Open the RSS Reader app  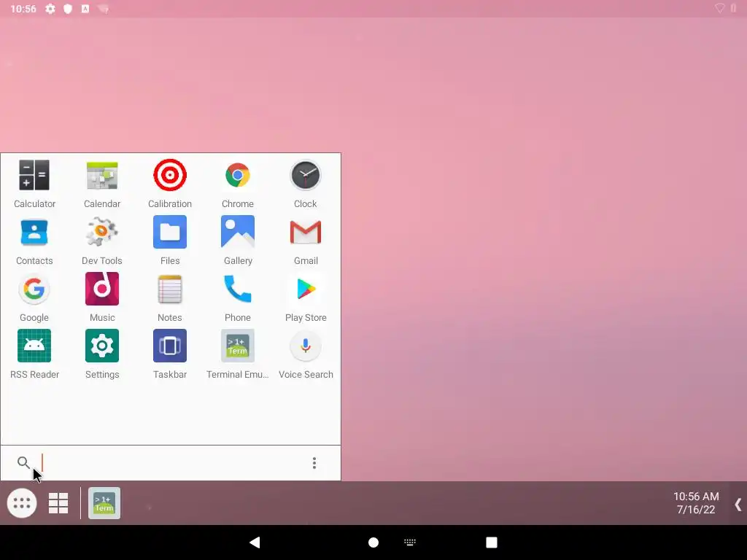click(x=34, y=354)
